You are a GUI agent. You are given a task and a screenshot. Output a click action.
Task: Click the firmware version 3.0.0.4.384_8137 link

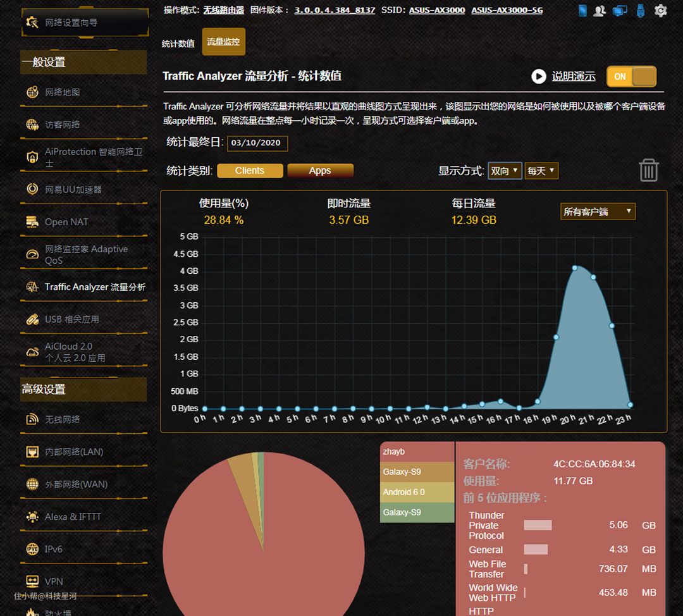(335, 10)
